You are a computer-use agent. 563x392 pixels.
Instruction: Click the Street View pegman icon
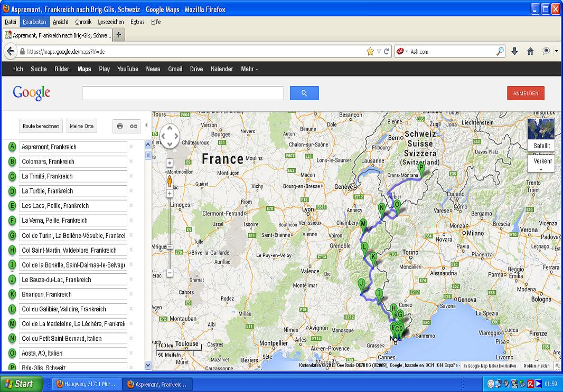[170, 181]
